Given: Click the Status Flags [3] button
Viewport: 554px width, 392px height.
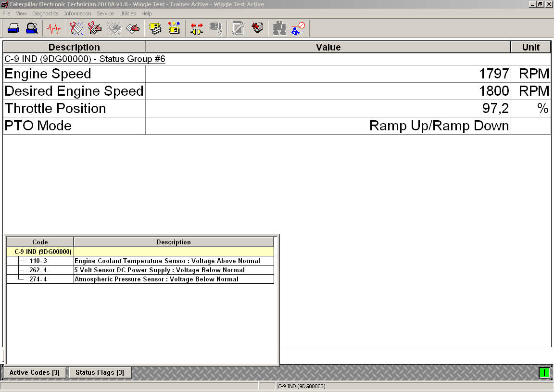Looking at the screenshot, I should (x=100, y=373).
